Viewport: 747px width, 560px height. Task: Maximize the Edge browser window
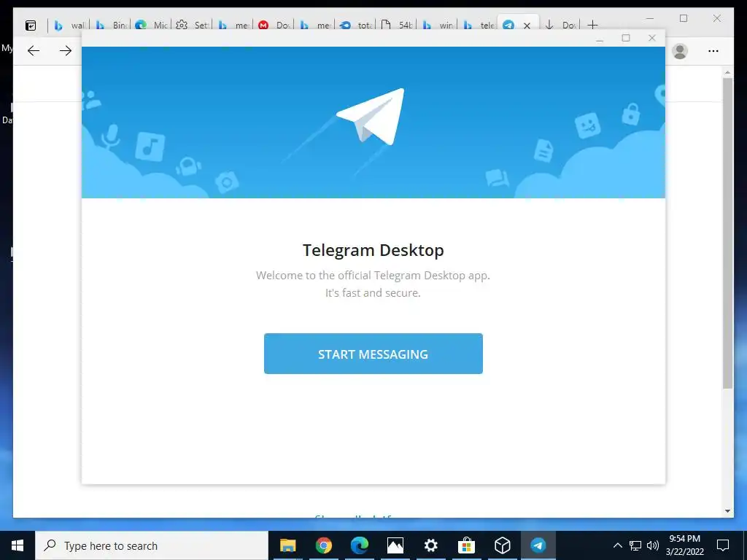(x=684, y=18)
